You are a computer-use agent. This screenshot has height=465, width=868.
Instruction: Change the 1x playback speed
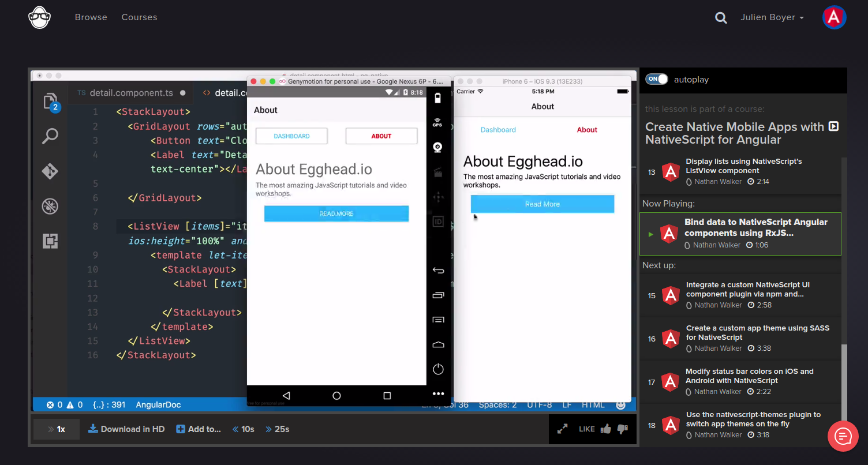pos(57,429)
